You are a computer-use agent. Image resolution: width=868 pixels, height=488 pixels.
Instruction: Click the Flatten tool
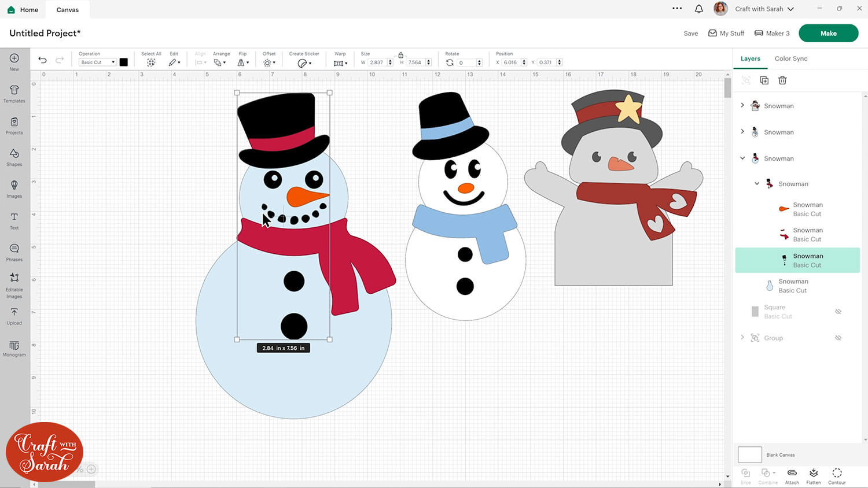[x=814, y=476]
